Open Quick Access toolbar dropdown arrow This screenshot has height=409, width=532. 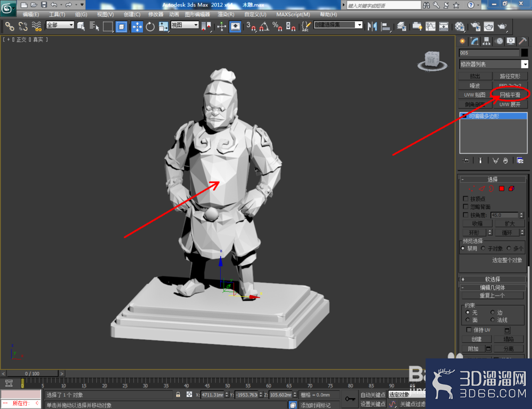[82, 5]
